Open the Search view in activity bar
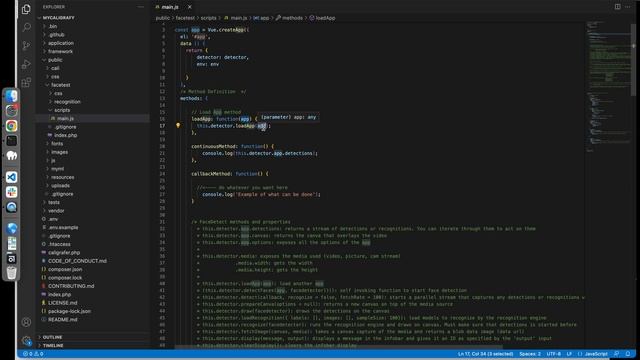Screen dimensions: 640x360 coord(26,27)
